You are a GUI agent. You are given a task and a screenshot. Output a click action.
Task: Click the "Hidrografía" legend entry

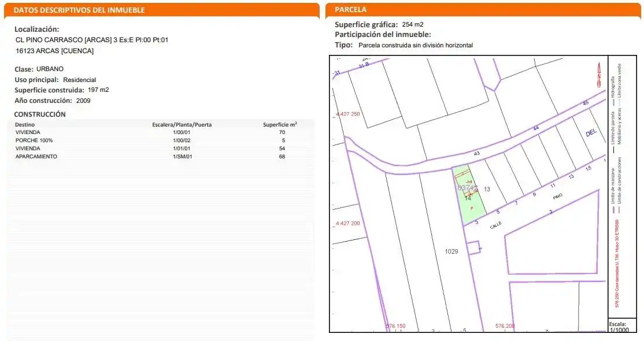click(612, 90)
